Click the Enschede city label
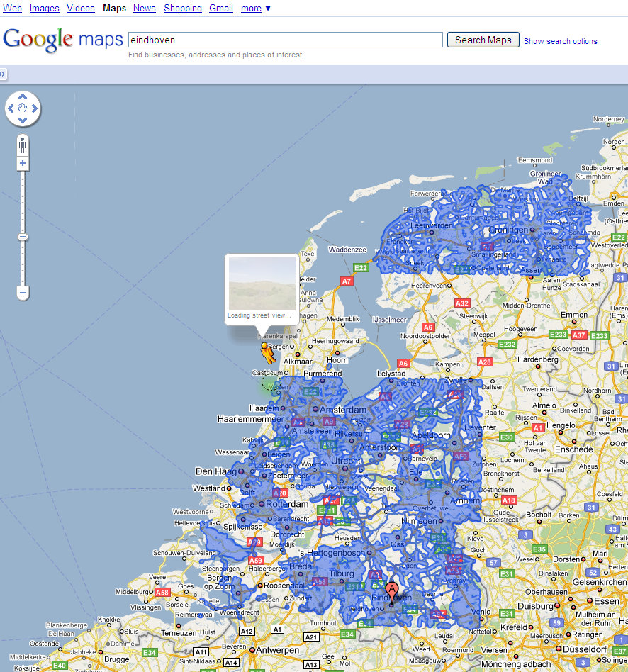The width and height of the screenshot is (628, 672). click(574, 449)
